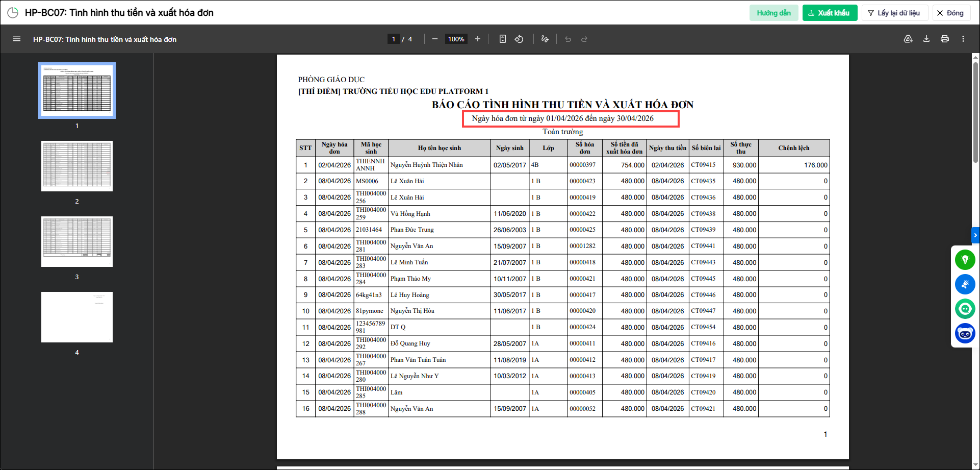
Task: Open page 4 thumbnail
Action: tap(77, 317)
